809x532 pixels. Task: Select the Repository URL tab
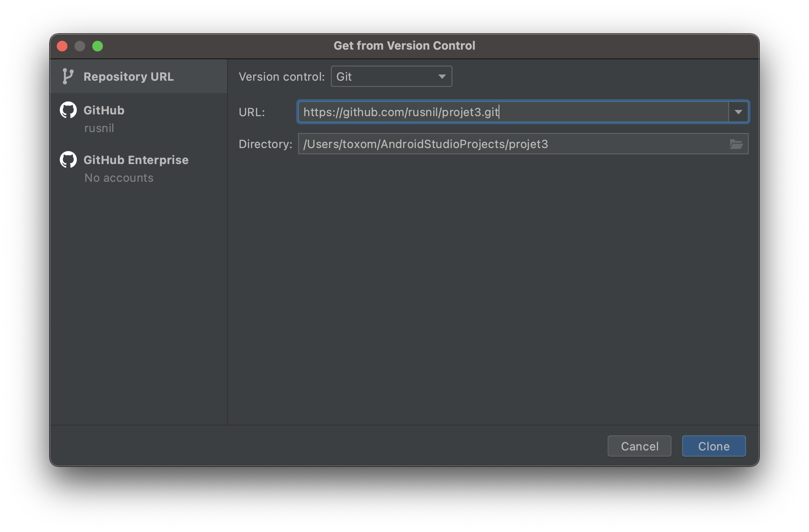click(x=138, y=76)
